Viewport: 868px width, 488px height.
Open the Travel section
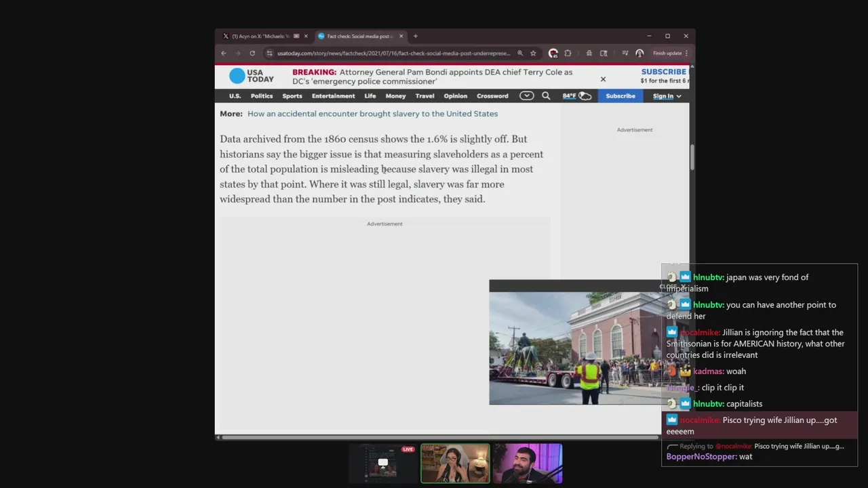425,96
